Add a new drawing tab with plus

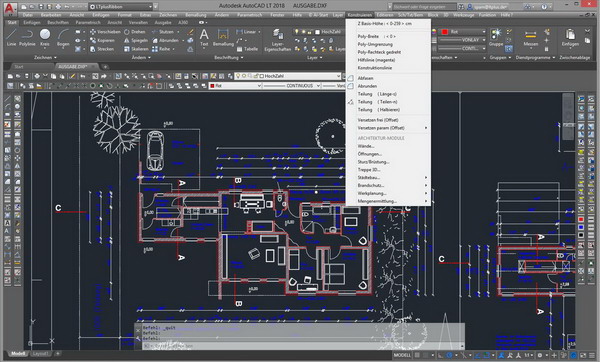click(105, 67)
